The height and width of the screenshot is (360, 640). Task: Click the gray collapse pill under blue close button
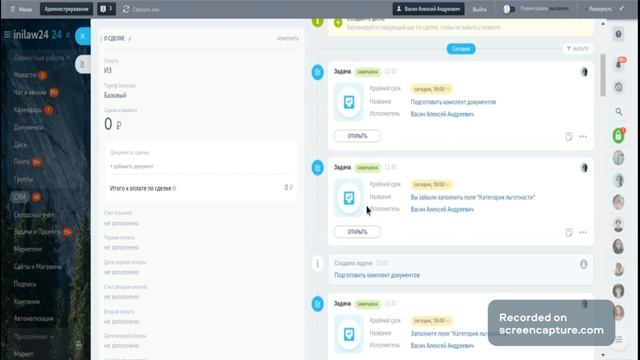83,64
